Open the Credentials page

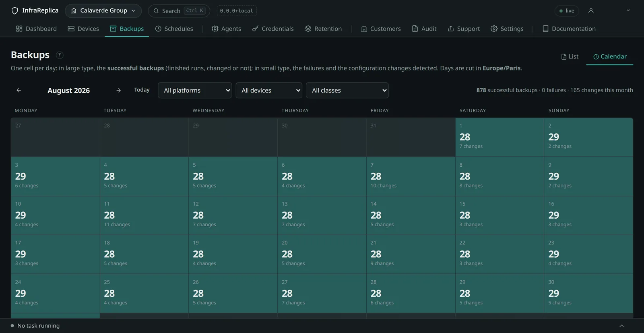[273, 29]
